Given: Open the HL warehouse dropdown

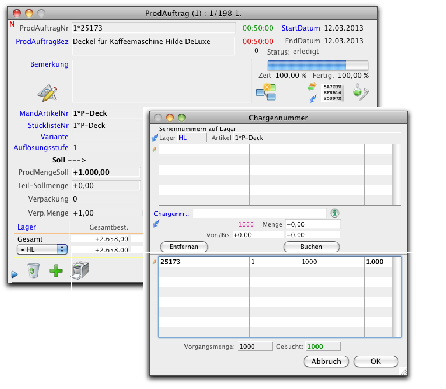Looking at the screenshot, I should pyautogui.click(x=42, y=249).
